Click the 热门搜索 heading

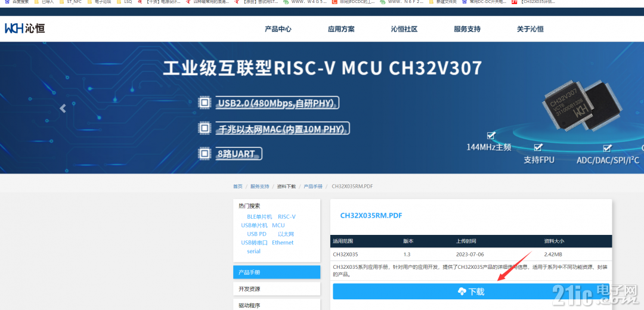(x=249, y=206)
